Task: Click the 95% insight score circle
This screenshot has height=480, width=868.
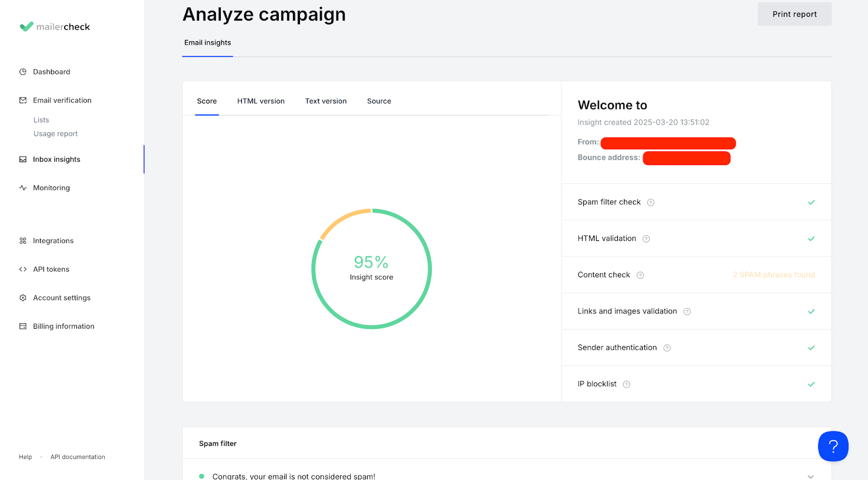Action: point(372,268)
